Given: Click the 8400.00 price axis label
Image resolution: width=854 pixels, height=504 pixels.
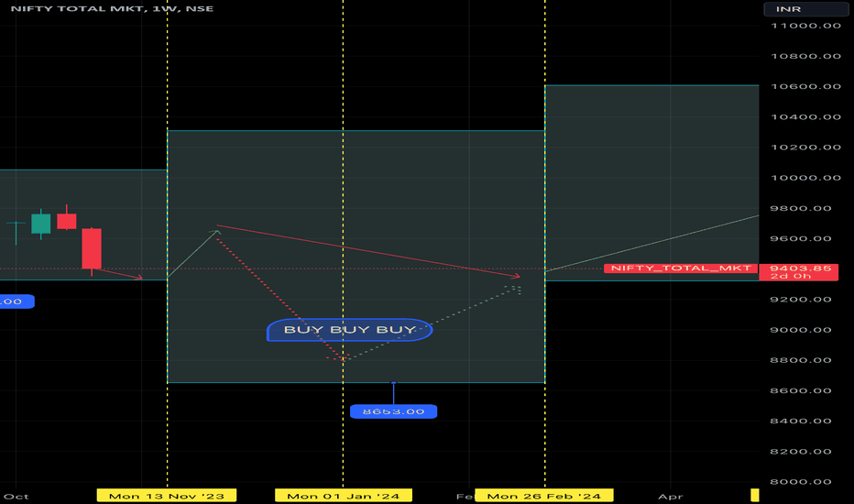Looking at the screenshot, I should pyautogui.click(x=801, y=422).
